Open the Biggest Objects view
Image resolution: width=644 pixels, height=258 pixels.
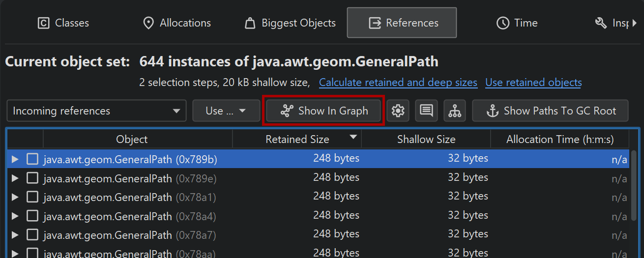(x=291, y=23)
